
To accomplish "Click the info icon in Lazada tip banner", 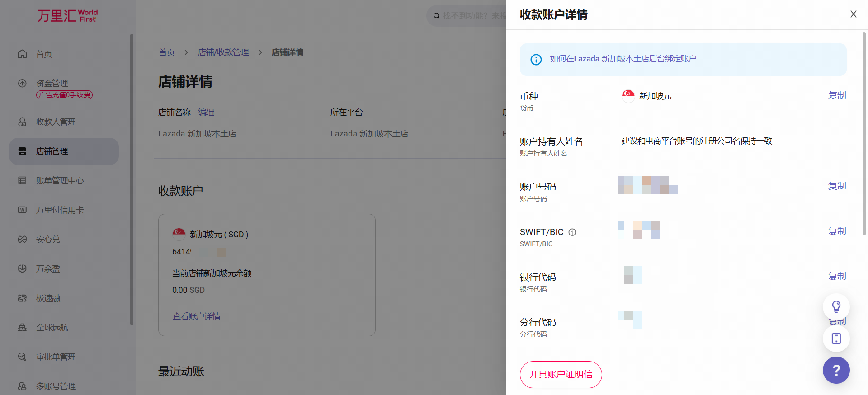I will point(536,59).
